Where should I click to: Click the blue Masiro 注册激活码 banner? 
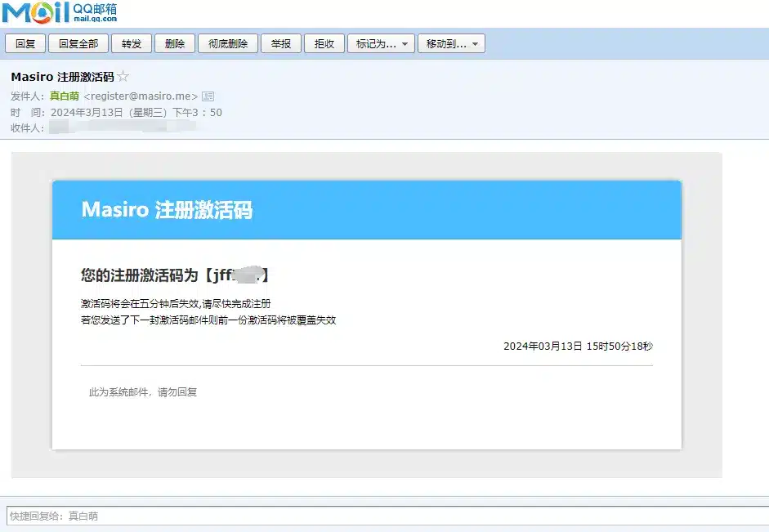coord(366,210)
